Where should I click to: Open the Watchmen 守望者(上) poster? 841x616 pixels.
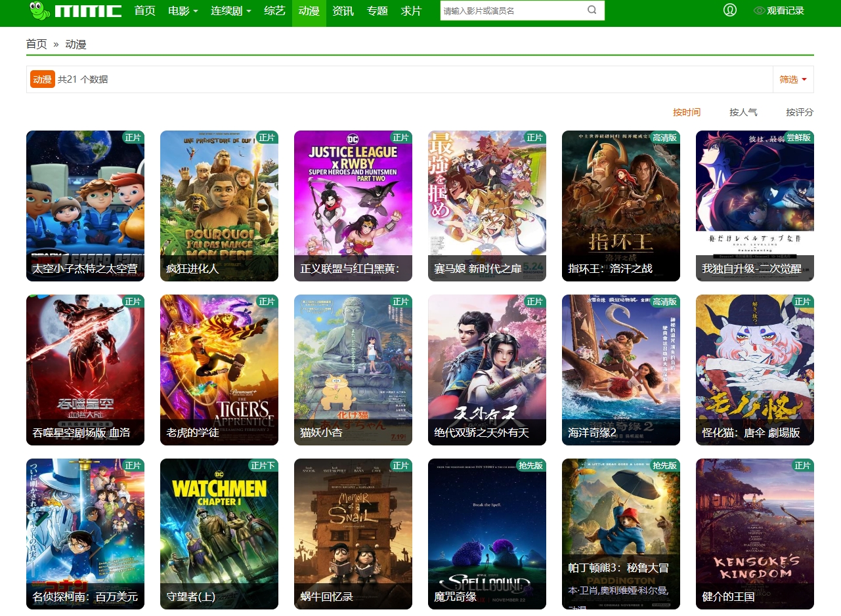pos(219,534)
